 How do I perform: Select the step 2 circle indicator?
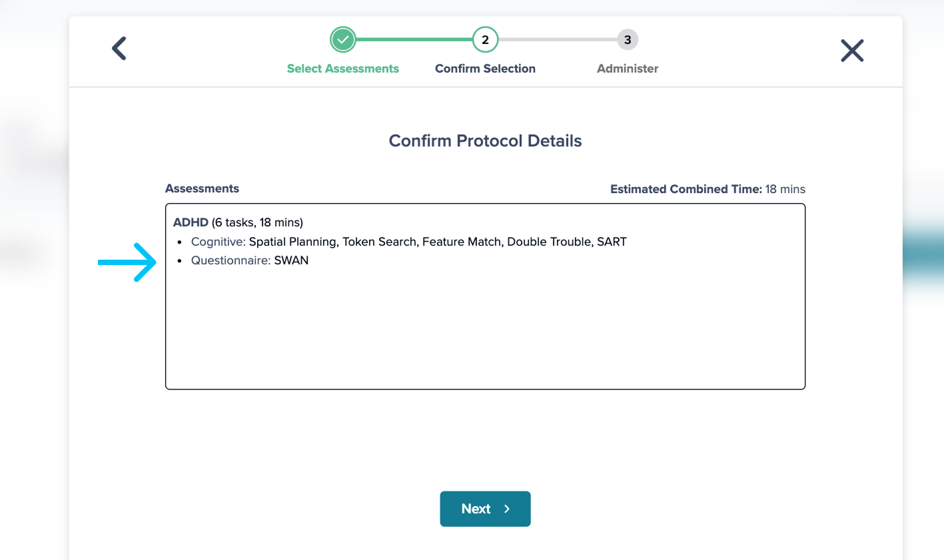click(x=485, y=39)
